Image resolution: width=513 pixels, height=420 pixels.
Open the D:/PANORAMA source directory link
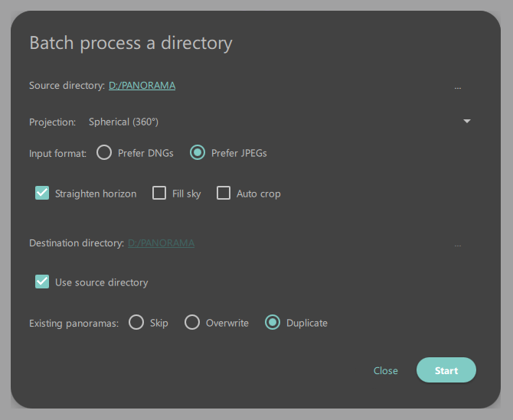pos(142,86)
